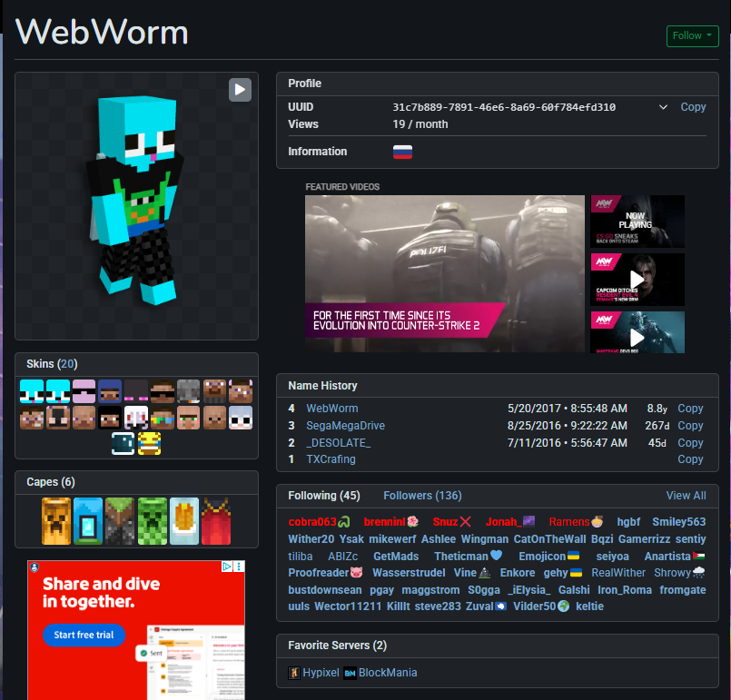Select the Now Playing CS:GO video thumbnail
This screenshot has width=731, height=700.
point(637,222)
